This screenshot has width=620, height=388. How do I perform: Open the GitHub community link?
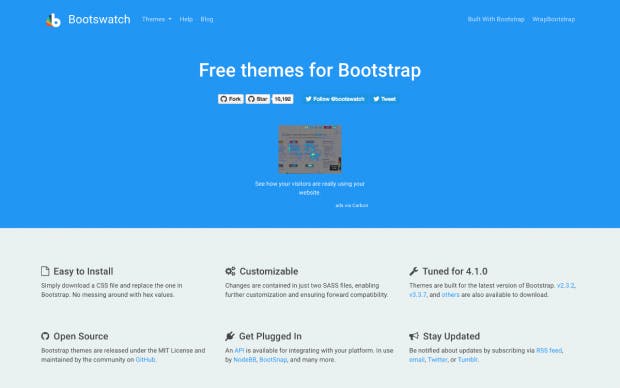pos(145,360)
